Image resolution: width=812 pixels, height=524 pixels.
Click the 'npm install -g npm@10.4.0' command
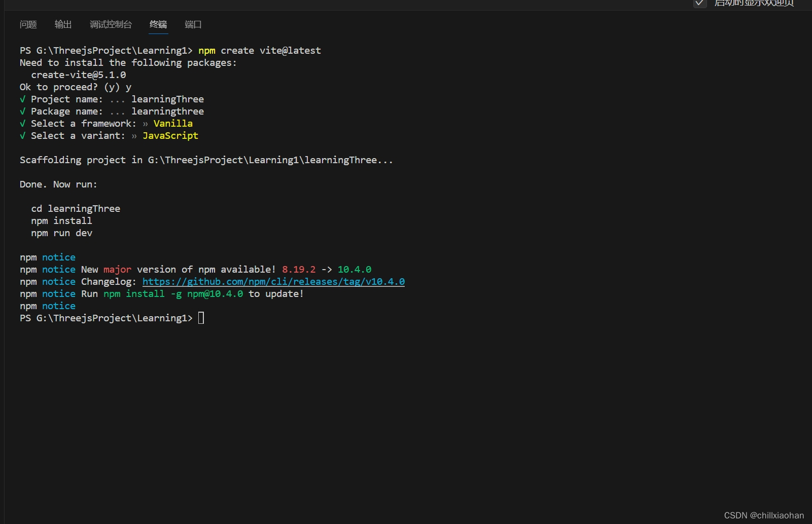(x=173, y=294)
